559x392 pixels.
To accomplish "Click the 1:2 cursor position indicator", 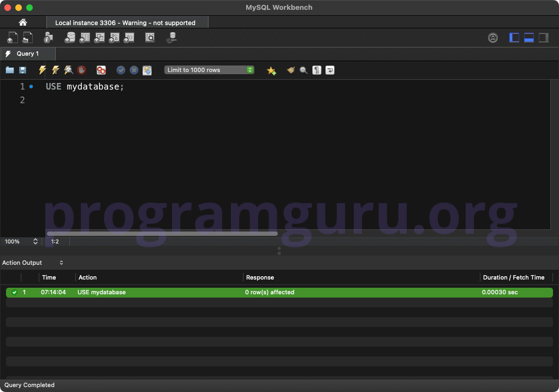I will [55, 241].
